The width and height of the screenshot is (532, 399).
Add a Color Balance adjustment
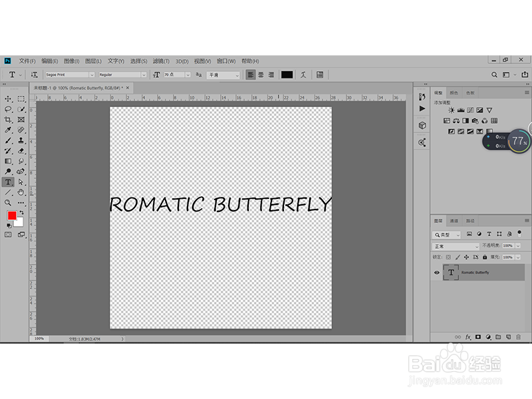[456, 121]
